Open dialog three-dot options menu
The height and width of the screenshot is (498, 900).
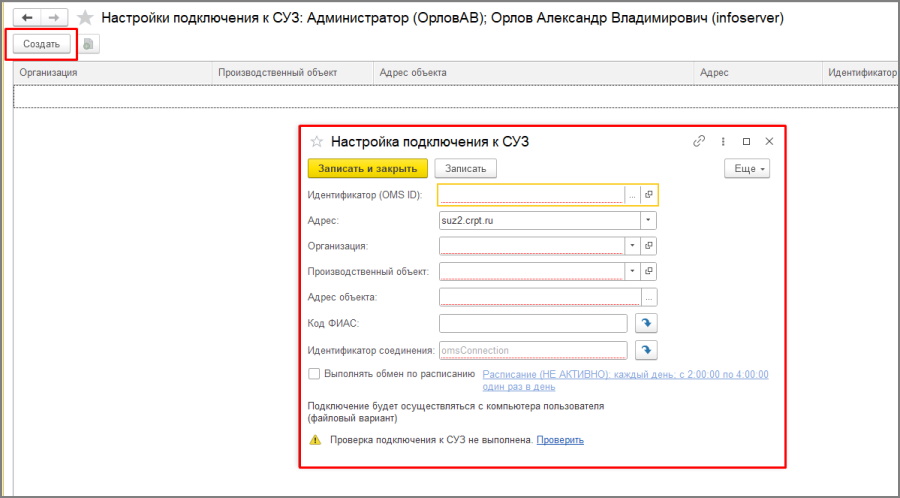pyautogui.click(x=723, y=141)
